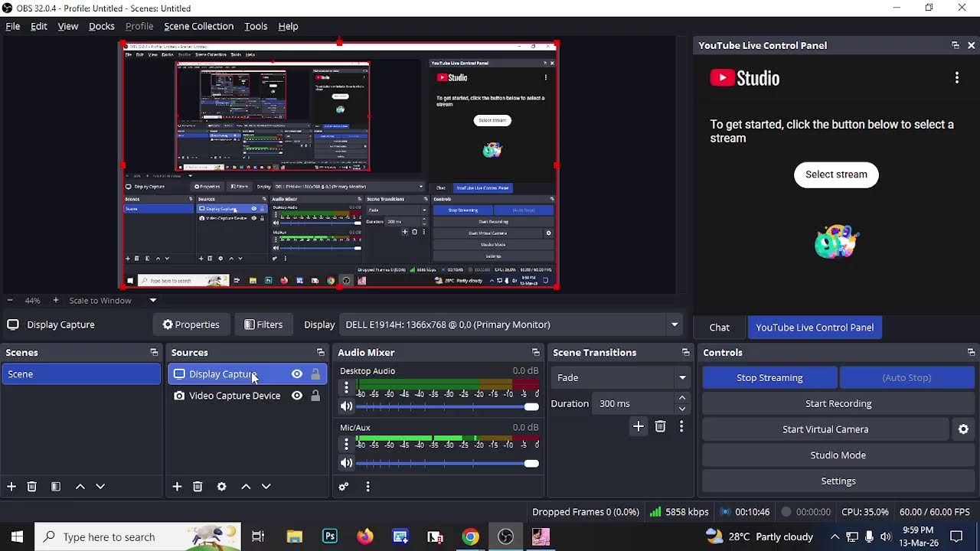Screen dimensions: 980x551
Task: Open Mic/Aux options three-dot menu
Action: 346,444
